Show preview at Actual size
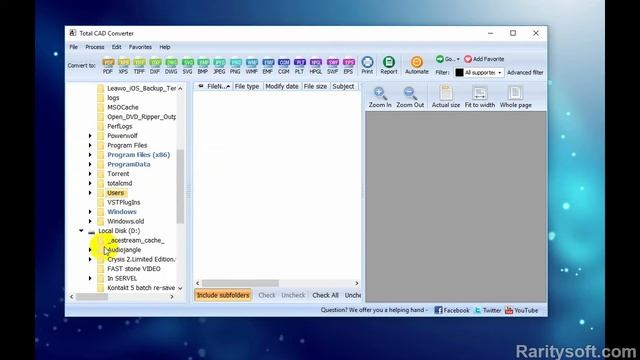Image resolution: width=640 pixels, height=360 pixels. click(x=446, y=98)
